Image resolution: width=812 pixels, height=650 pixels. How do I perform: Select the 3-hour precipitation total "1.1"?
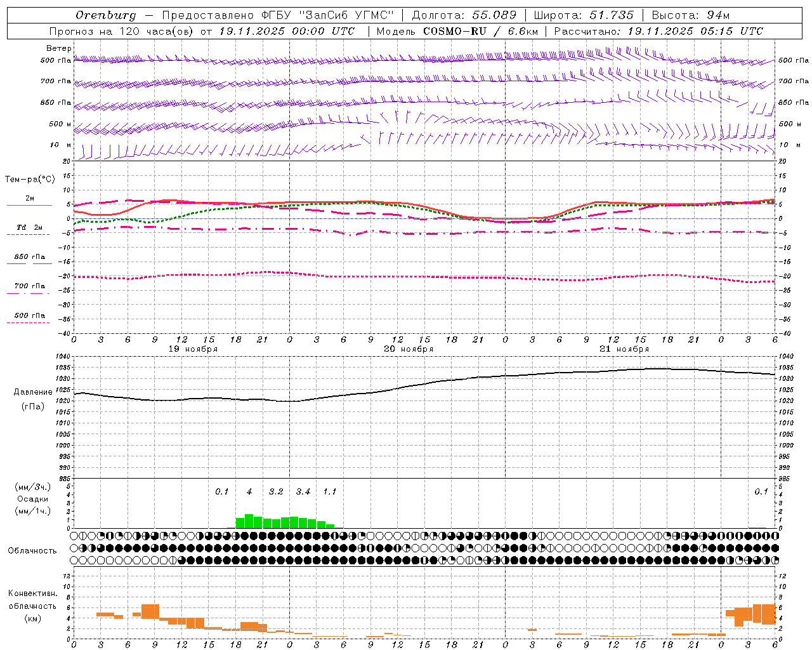(330, 492)
